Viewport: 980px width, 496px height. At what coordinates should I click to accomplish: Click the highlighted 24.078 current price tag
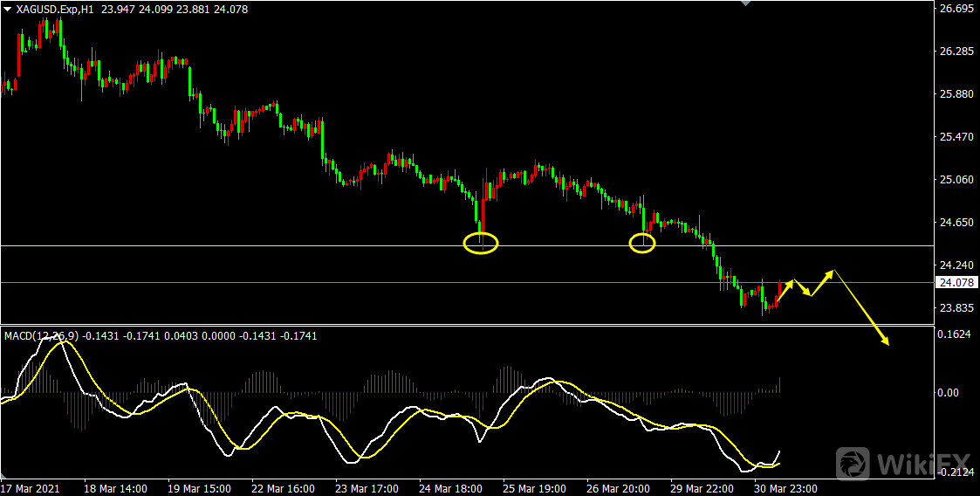click(x=954, y=282)
